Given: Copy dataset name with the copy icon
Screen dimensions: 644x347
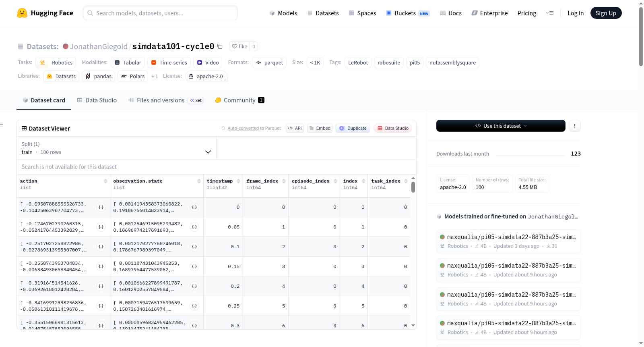Looking at the screenshot, I should click(220, 46).
